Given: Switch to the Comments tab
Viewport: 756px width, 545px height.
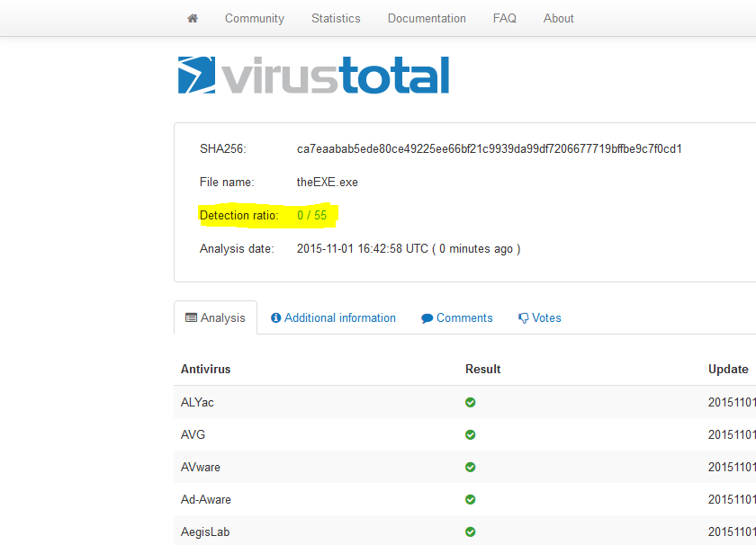Looking at the screenshot, I should 457,317.
